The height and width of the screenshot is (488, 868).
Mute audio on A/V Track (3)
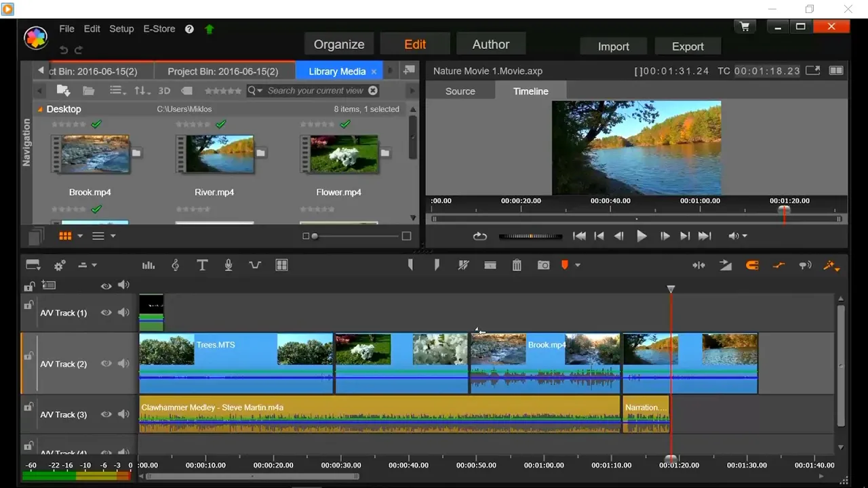pos(123,415)
